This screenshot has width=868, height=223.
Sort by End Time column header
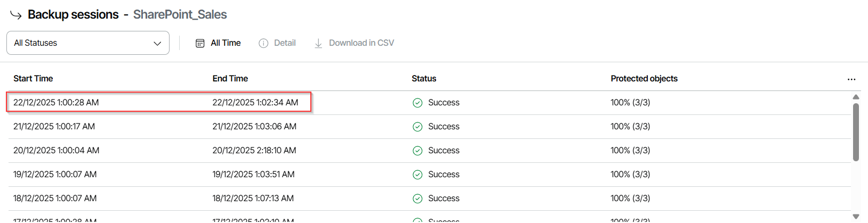(230, 79)
